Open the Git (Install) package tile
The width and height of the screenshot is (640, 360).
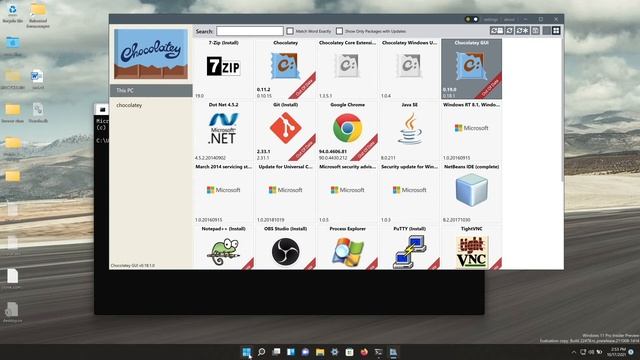[x=285, y=131]
